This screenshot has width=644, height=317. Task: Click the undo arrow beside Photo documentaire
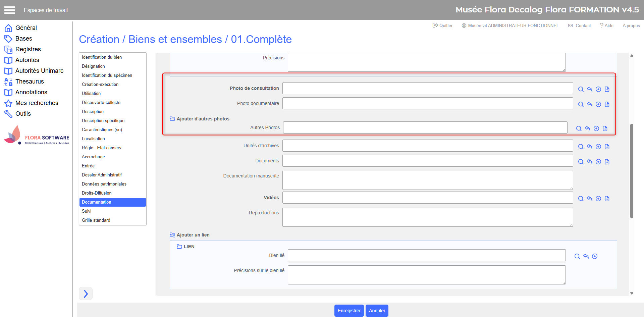point(589,104)
